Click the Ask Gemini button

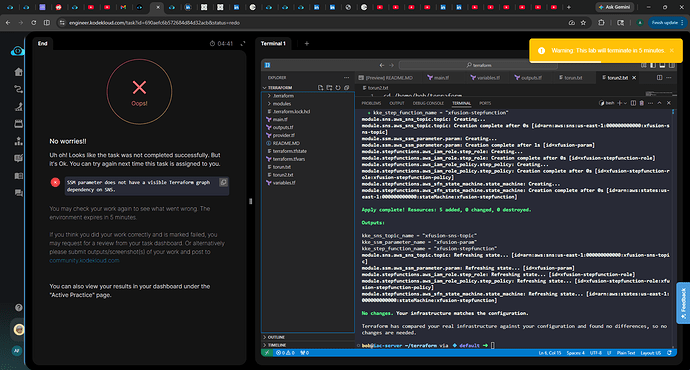click(615, 7)
